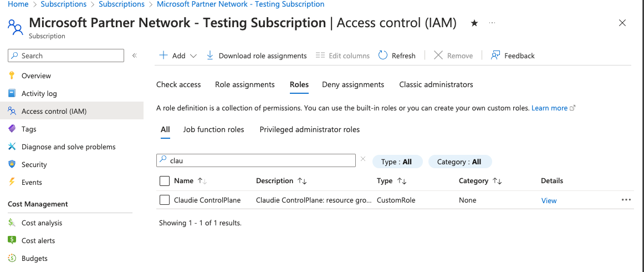The image size is (644, 272).
Task: Collapse the sidebar with double-chevron icon
Action: tap(134, 56)
